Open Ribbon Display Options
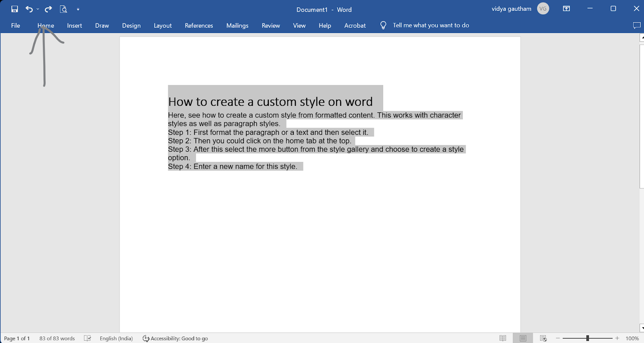This screenshot has height=343, width=644. tap(566, 8)
